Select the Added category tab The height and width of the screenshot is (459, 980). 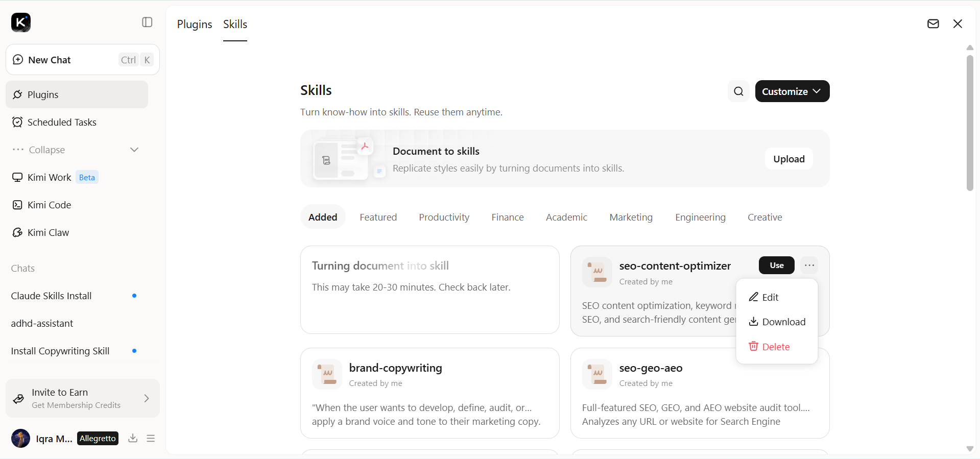pos(323,217)
